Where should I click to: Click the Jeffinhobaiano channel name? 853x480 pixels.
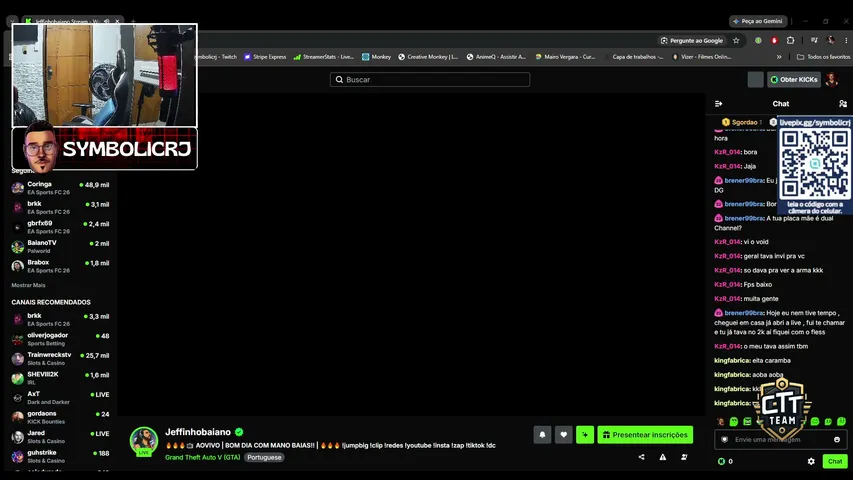(x=198, y=432)
